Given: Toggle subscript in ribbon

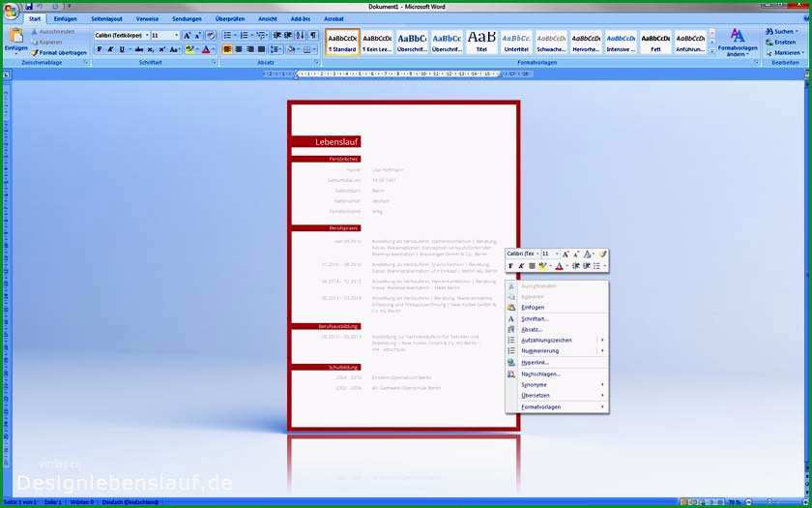Looking at the screenshot, I should pos(150,49).
